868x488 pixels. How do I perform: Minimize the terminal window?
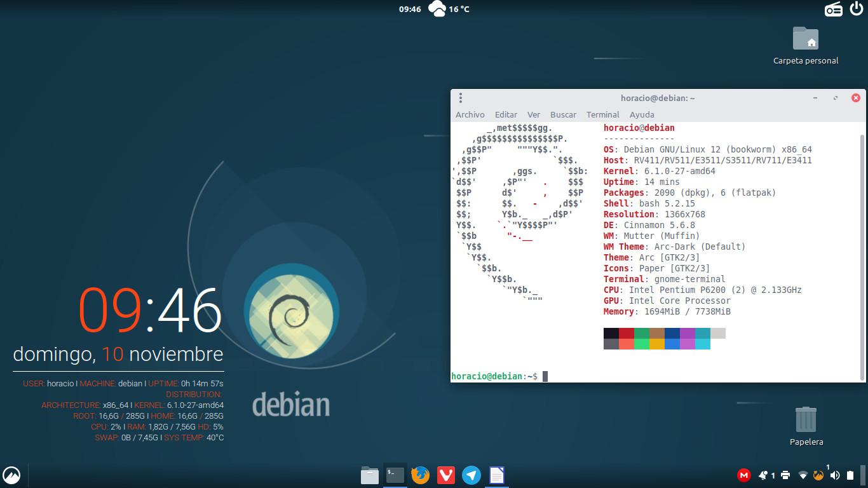tap(815, 98)
